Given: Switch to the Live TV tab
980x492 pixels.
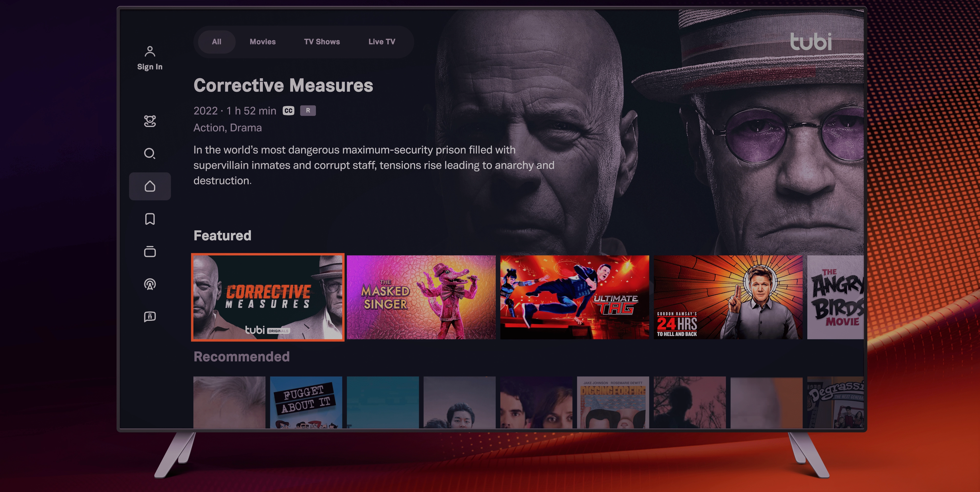Looking at the screenshot, I should [x=381, y=42].
